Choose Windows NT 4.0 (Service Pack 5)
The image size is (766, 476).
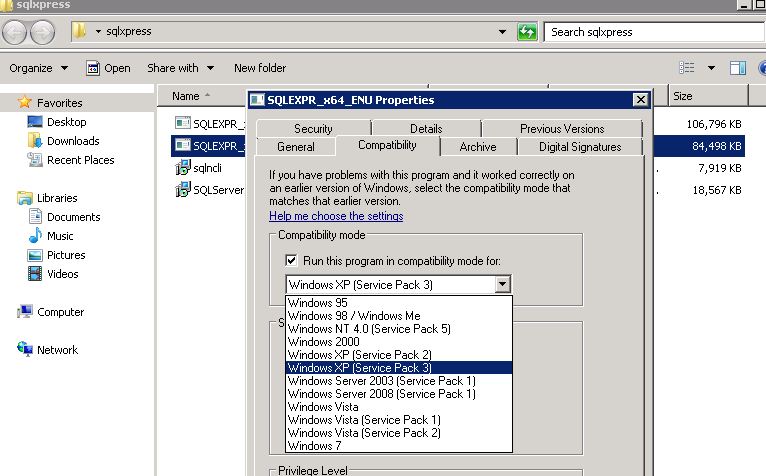coord(399,328)
